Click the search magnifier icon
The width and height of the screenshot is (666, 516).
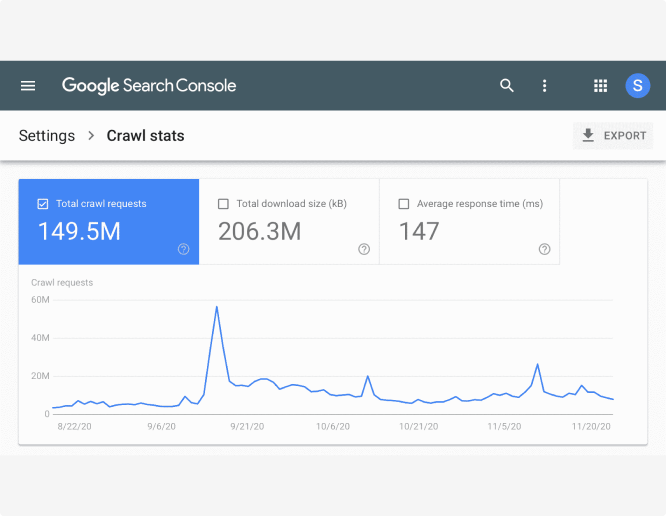(x=507, y=86)
